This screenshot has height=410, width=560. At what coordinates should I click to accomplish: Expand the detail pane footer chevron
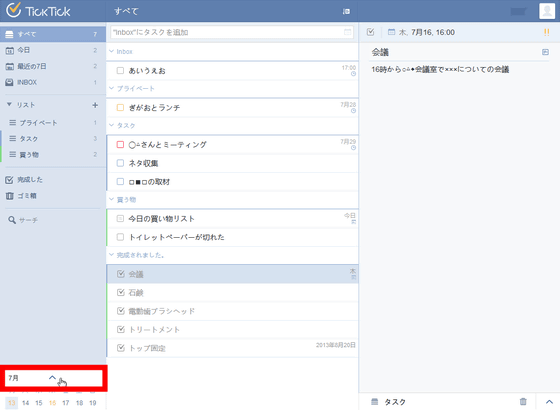coord(549,402)
